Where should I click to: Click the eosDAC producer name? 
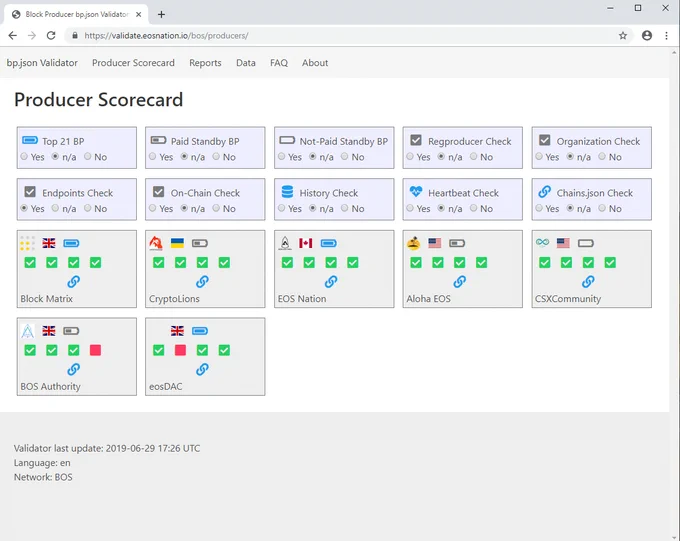tap(166, 386)
